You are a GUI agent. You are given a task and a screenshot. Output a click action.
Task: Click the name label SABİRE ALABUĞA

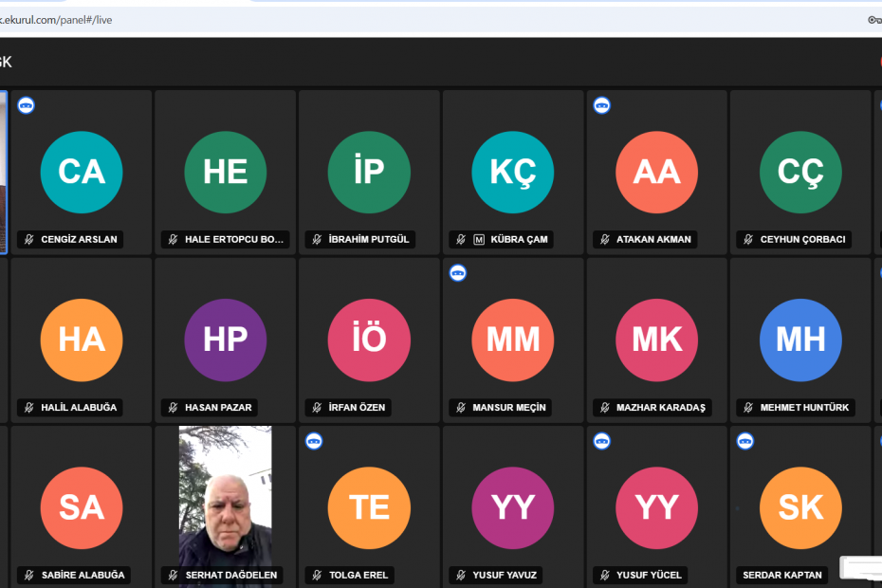pos(83,575)
